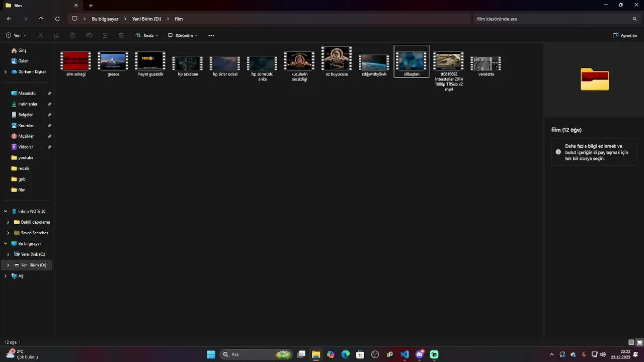Viewport: 644px width, 362px height.
Task: Open a new Explorer tab with plus
Action: tap(91, 6)
